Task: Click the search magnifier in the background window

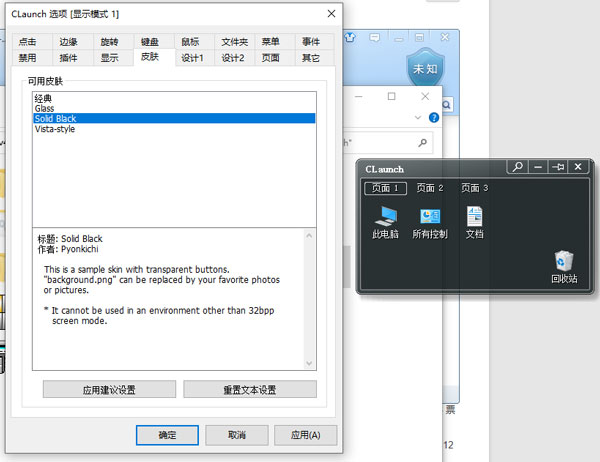Action: (x=422, y=143)
